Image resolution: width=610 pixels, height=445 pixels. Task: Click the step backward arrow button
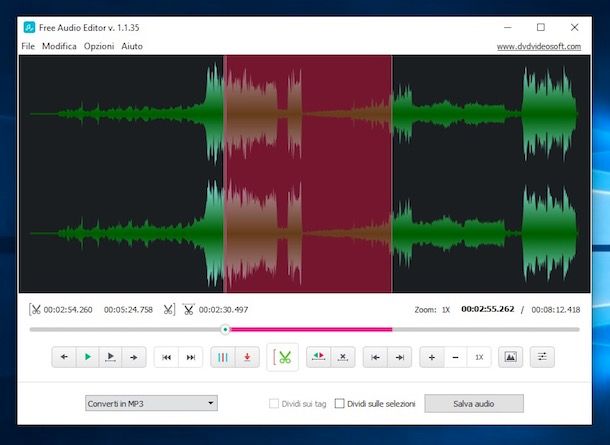pos(64,357)
